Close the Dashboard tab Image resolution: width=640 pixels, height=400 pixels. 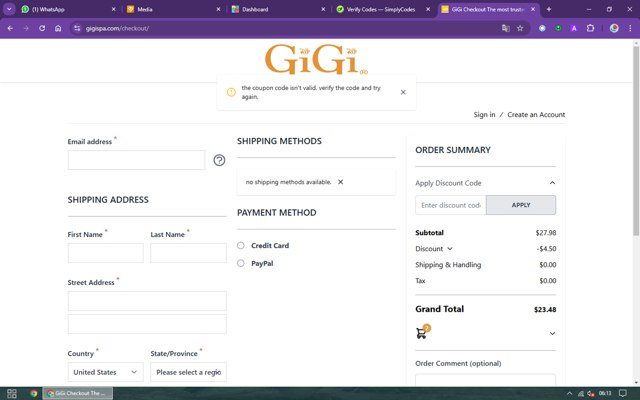323,9
